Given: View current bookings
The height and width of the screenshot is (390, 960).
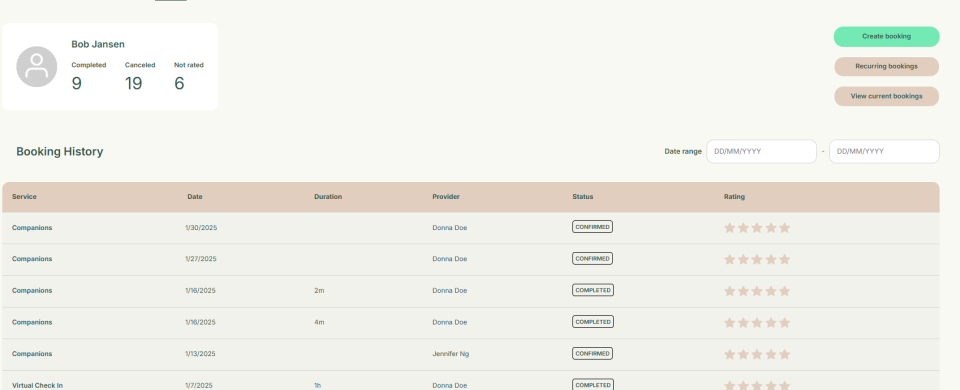Looking at the screenshot, I should (x=886, y=96).
